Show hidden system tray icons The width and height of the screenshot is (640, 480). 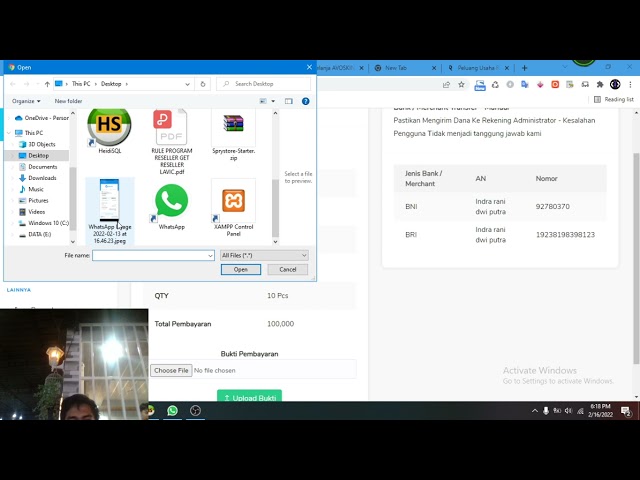[x=534, y=411]
